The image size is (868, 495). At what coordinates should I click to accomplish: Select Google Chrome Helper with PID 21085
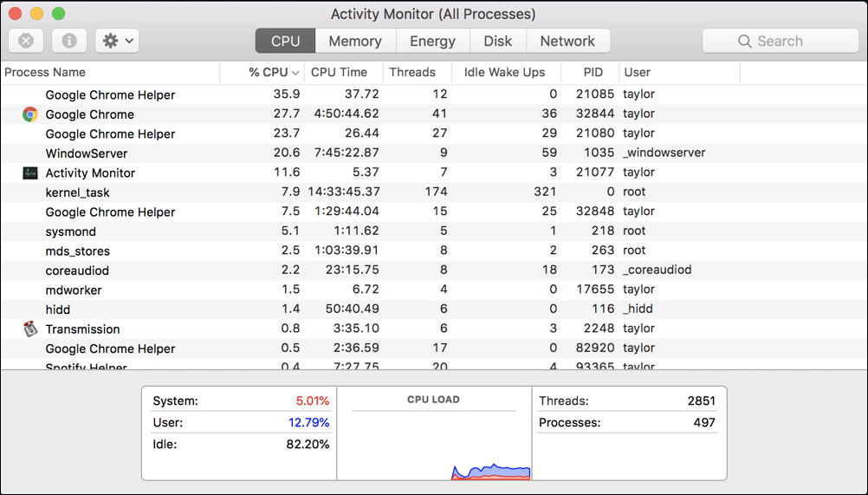[x=434, y=94]
